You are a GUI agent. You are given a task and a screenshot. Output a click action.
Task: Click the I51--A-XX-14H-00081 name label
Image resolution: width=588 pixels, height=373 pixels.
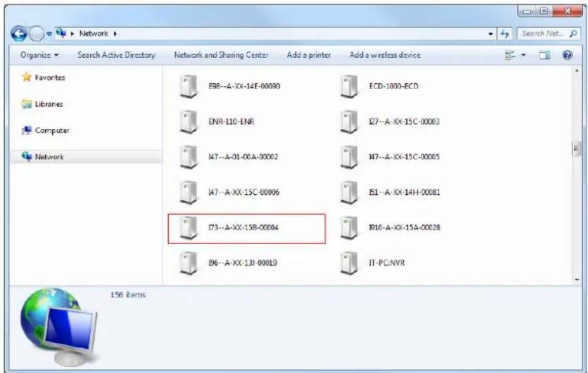404,192
